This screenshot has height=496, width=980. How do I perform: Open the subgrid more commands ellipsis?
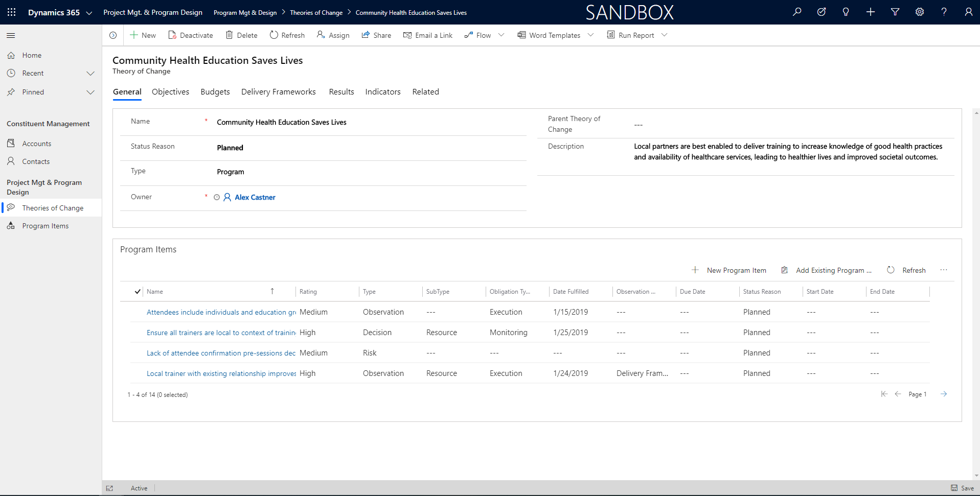pos(944,270)
